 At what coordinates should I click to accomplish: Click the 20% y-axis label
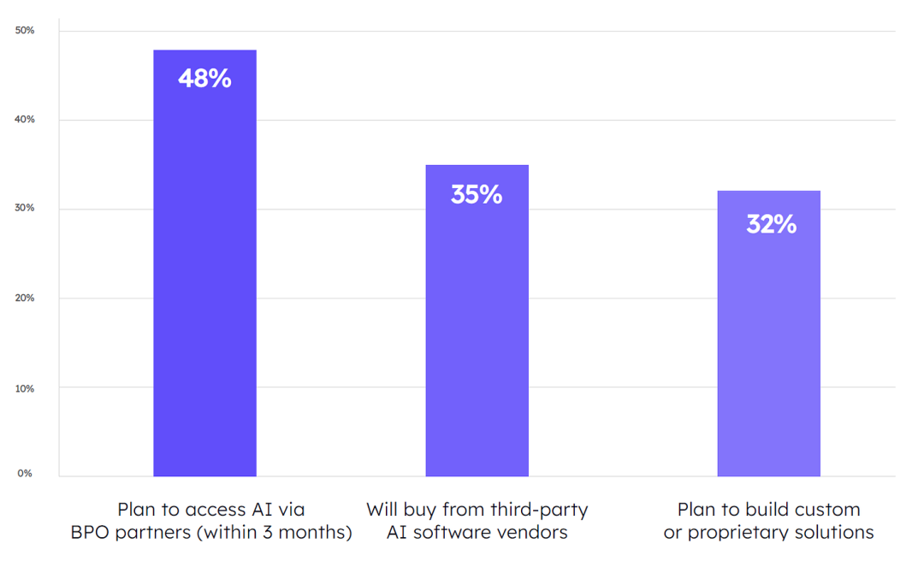25,298
